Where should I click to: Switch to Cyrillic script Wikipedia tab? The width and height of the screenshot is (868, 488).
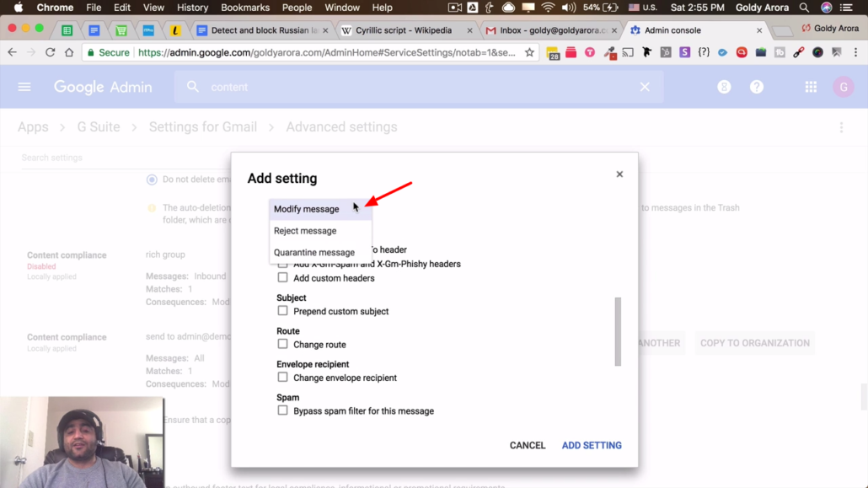(404, 30)
